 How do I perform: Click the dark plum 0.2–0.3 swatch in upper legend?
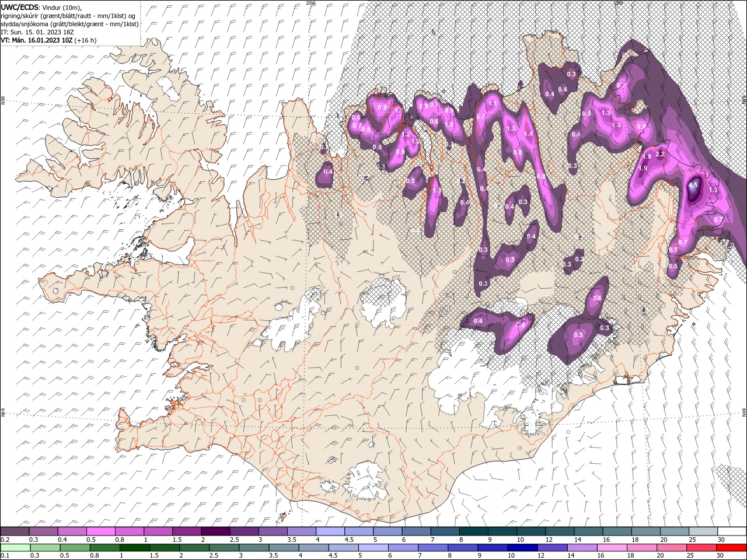tap(15, 531)
